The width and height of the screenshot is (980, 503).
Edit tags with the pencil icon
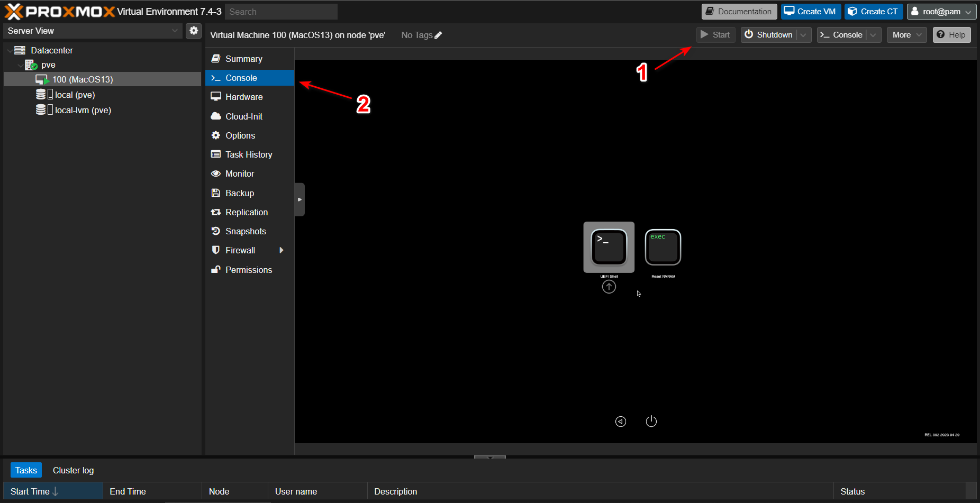(438, 35)
